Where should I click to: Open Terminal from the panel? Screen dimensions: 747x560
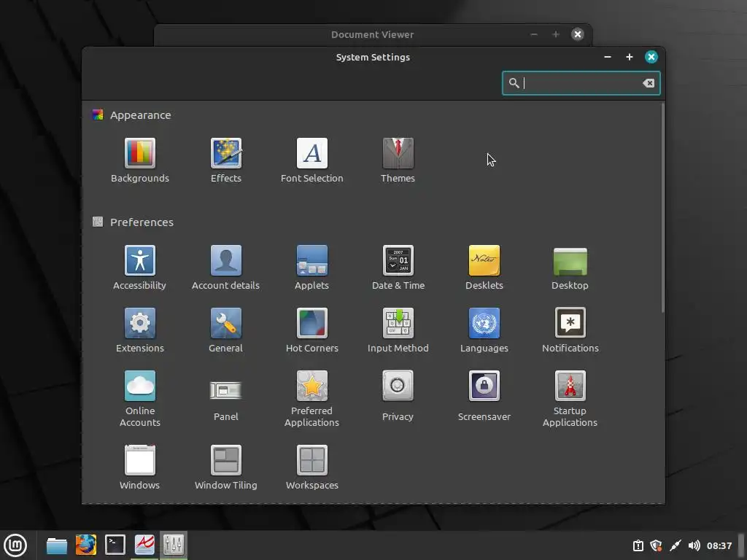click(x=115, y=545)
